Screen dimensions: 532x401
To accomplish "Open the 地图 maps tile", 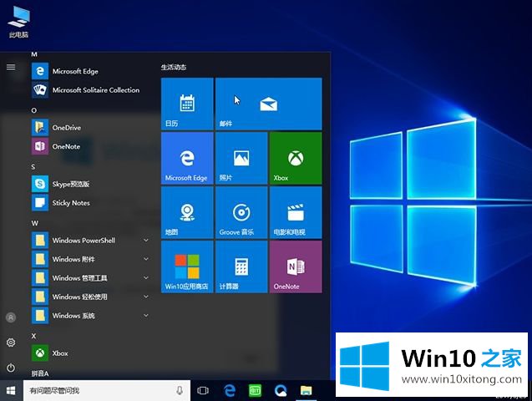I will (x=186, y=212).
